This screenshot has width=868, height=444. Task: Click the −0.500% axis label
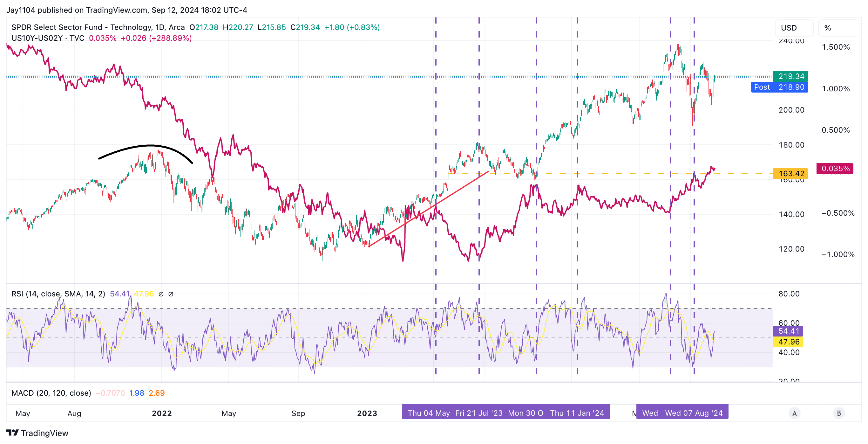click(838, 213)
